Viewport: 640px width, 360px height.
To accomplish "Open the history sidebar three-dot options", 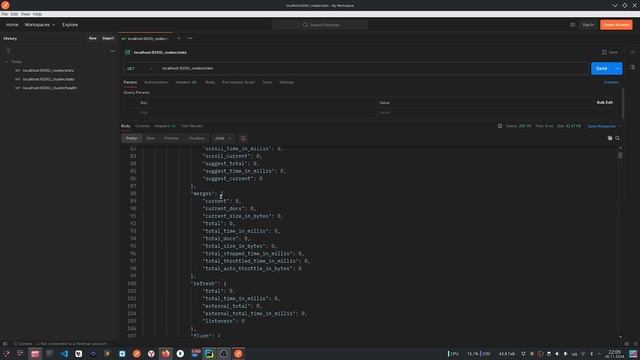I will click(x=113, y=51).
